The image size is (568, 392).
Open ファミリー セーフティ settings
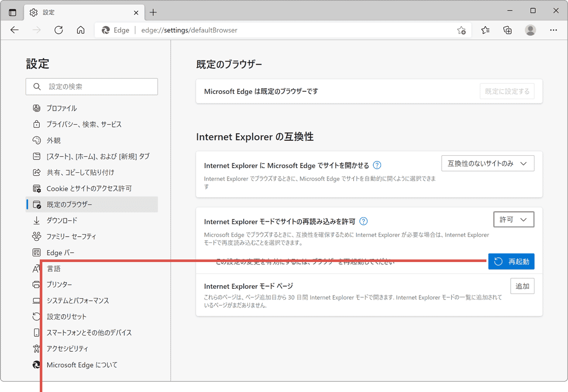tap(91, 236)
